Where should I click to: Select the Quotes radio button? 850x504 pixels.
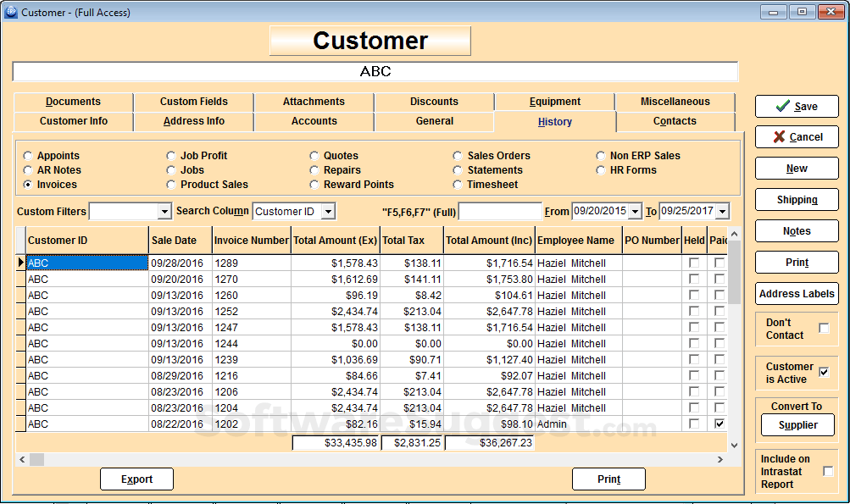pos(314,155)
